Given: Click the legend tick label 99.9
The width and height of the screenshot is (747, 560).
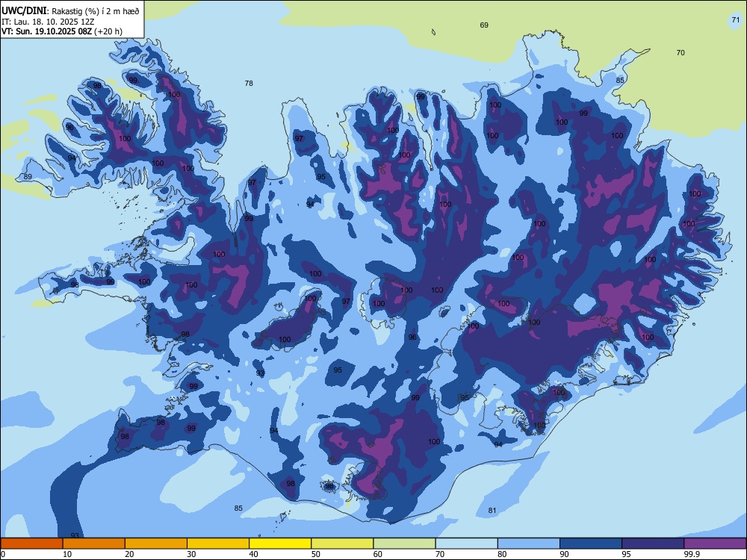Looking at the screenshot, I should click(692, 554).
